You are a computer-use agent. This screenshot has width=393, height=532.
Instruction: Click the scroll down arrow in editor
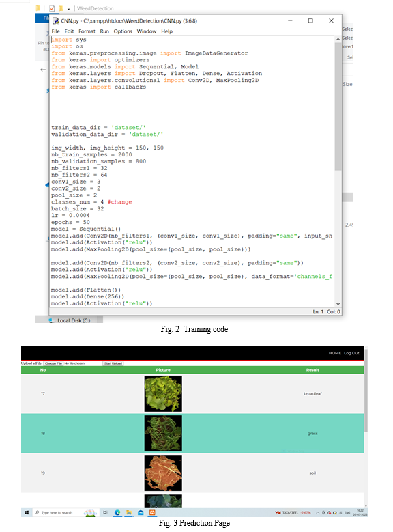pos(338,304)
